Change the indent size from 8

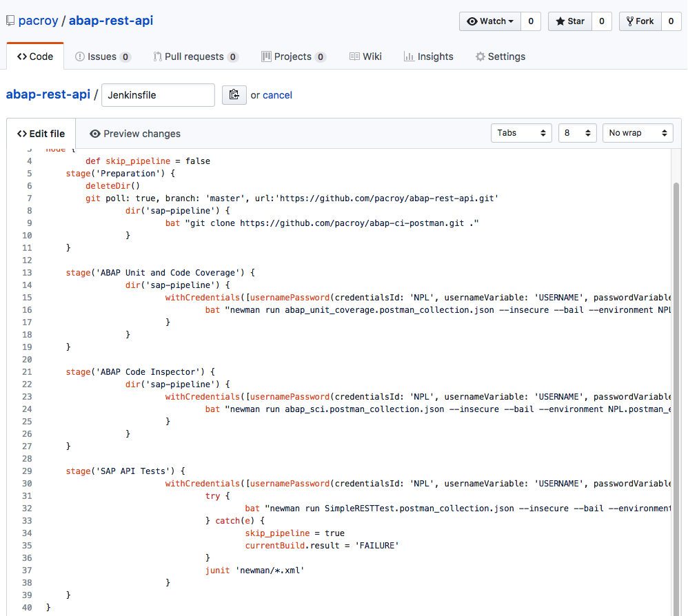click(x=577, y=132)
